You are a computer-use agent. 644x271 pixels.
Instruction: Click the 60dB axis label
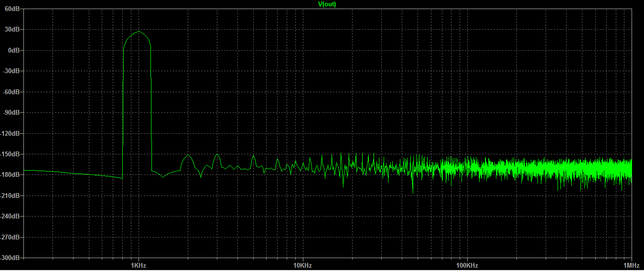point(13,9)
